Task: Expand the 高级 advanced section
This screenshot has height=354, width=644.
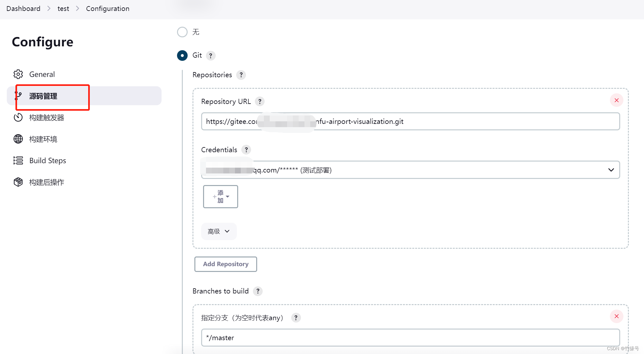Action: click(x=219, y=231)
